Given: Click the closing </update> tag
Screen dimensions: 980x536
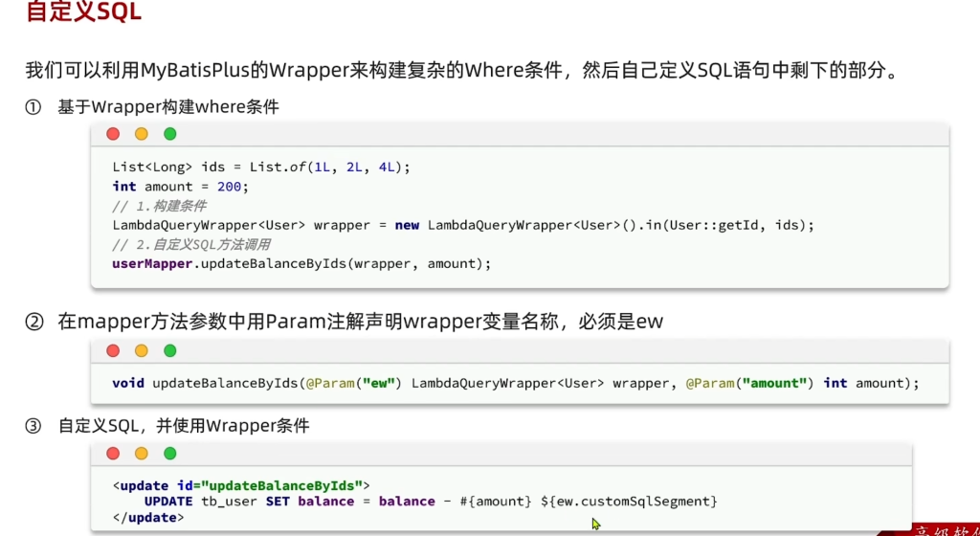Looking at the screenshot, I should click(x=148, y=518).
